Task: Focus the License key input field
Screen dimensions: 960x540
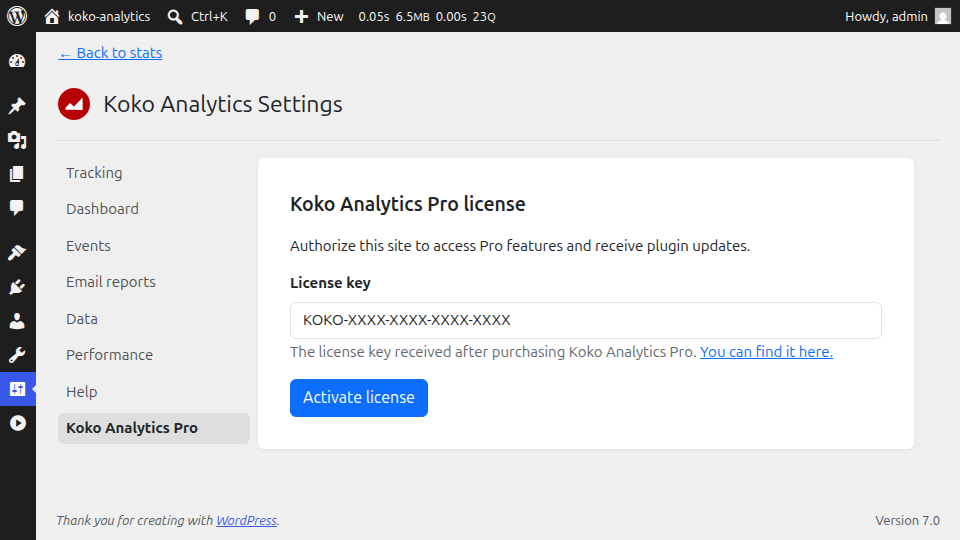Action: click(x=585, y=320)
